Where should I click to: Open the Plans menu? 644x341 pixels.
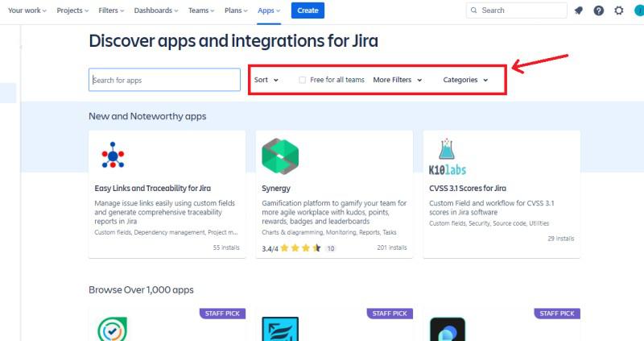coord(236,10)
